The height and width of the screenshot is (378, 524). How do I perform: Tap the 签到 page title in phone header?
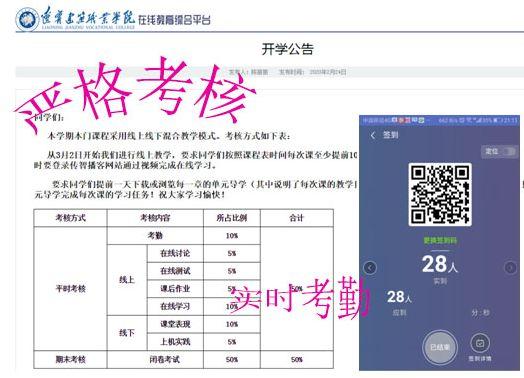[x=390, y=135]
